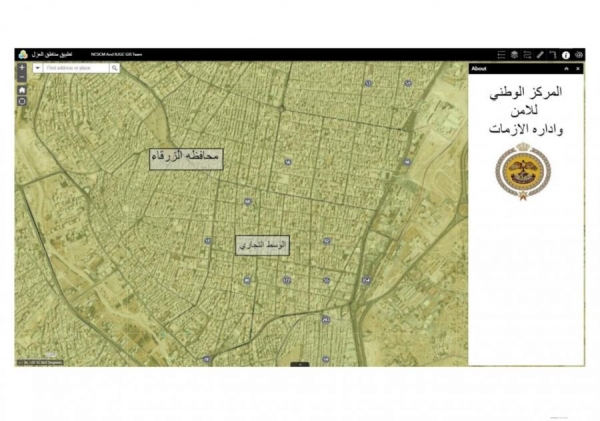Collapse the About panel
The image size is (600, 421).
coord(565,69)
